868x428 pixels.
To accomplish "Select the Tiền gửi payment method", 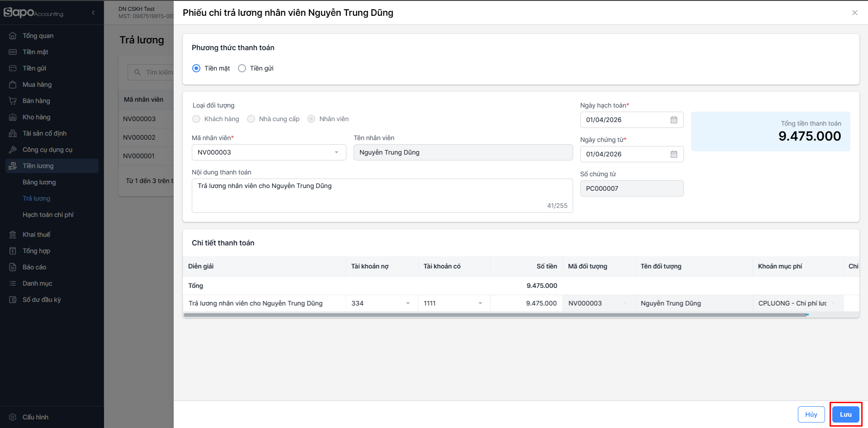I will click(242, 68).
